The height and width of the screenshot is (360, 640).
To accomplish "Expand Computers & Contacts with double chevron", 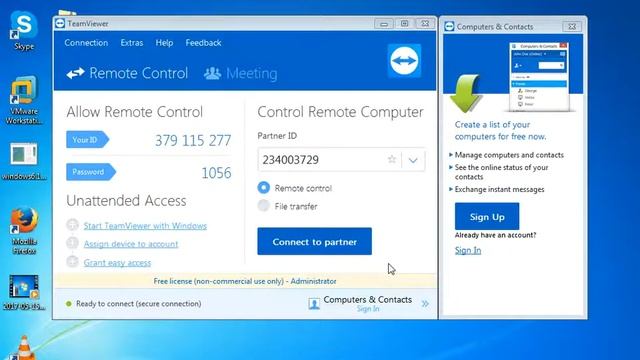I will tap(425, 304).
